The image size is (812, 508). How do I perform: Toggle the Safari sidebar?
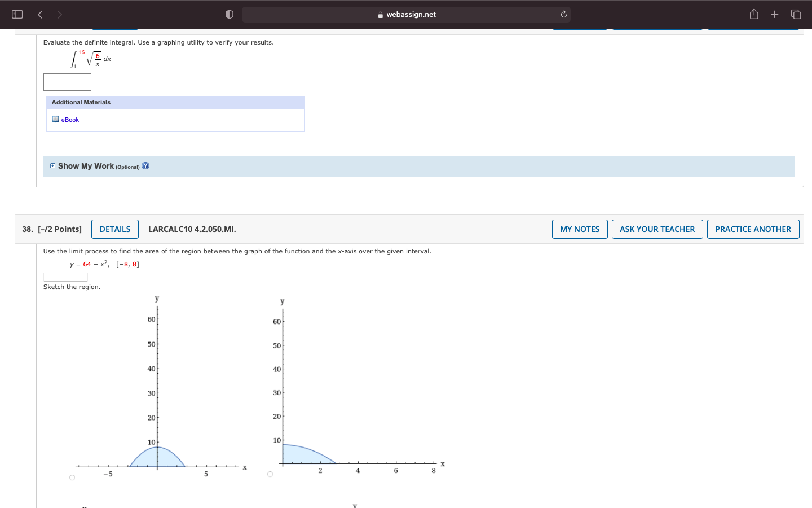17,14
